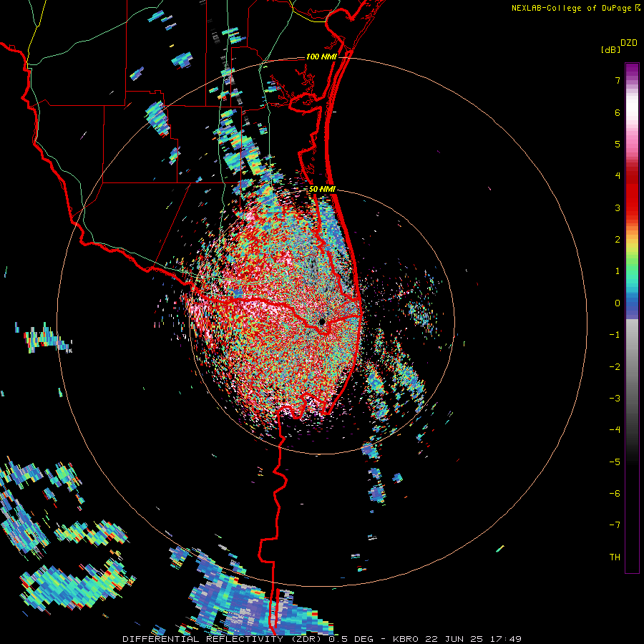This screenshot has height=644, width=644.
Task: Select the -6 scale value
Action: pyautogui.click(x=615, y=494)
